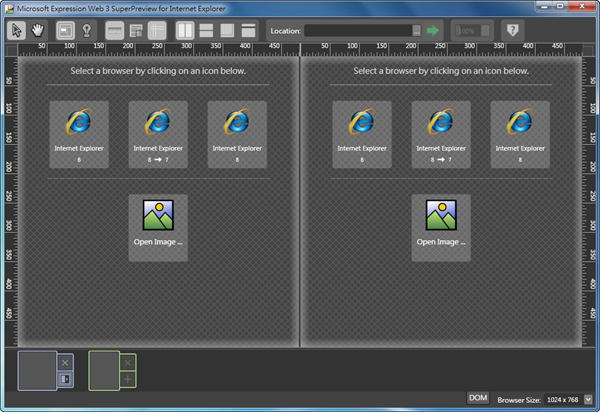
Task: Choose Internet Explorer 8 in left pane
Action: (x=78, y=134)
